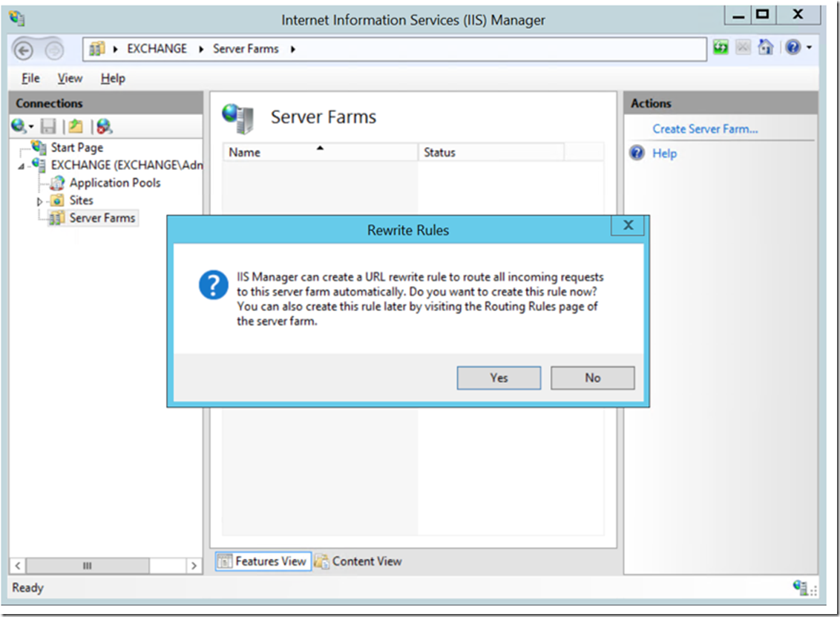Click the address bar server icon

97,49
